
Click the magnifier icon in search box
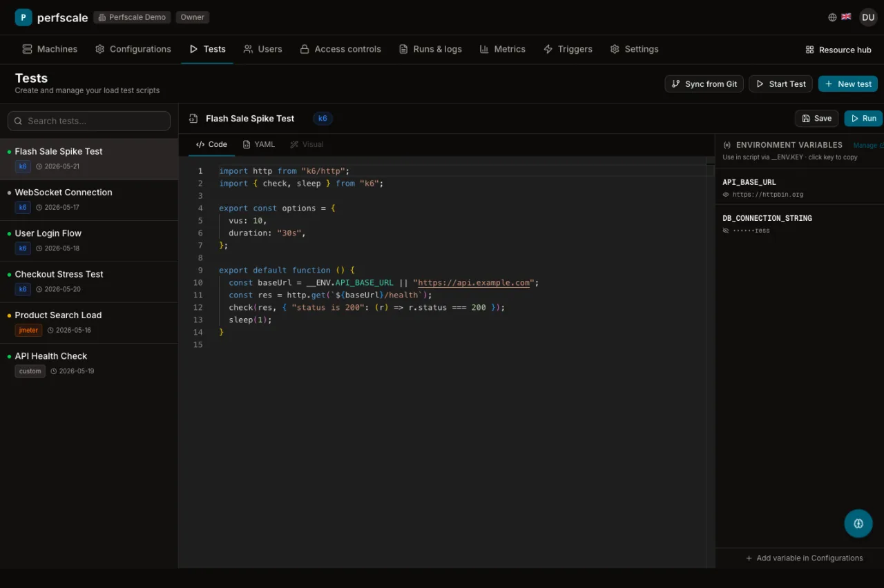(x=19, y=121)
